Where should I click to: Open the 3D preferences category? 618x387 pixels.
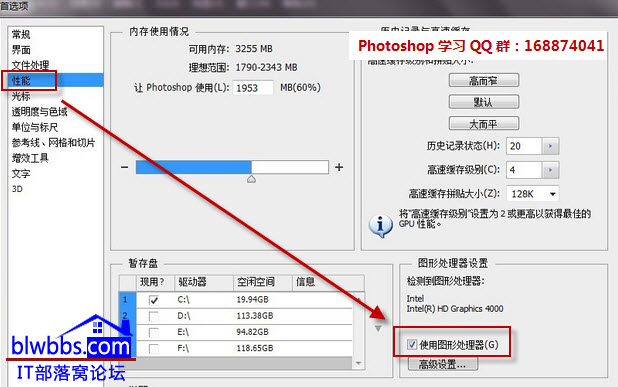[x=17, y=189]
